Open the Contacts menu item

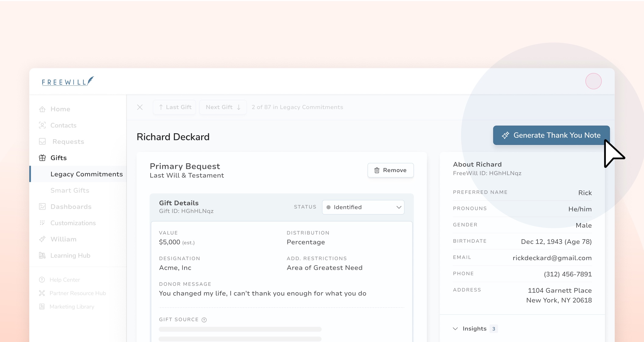tap(63, 125)
